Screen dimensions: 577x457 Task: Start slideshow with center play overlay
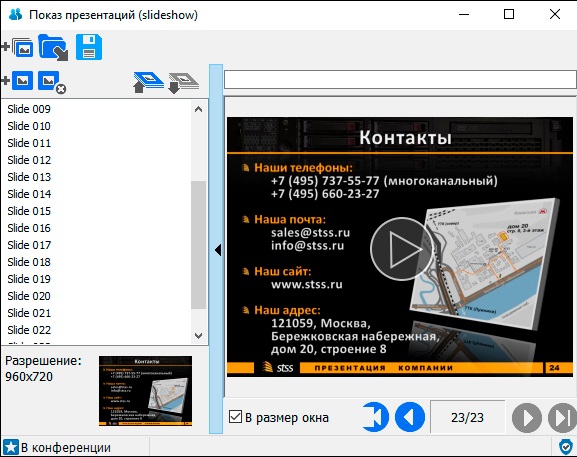(x=401, y=249)
